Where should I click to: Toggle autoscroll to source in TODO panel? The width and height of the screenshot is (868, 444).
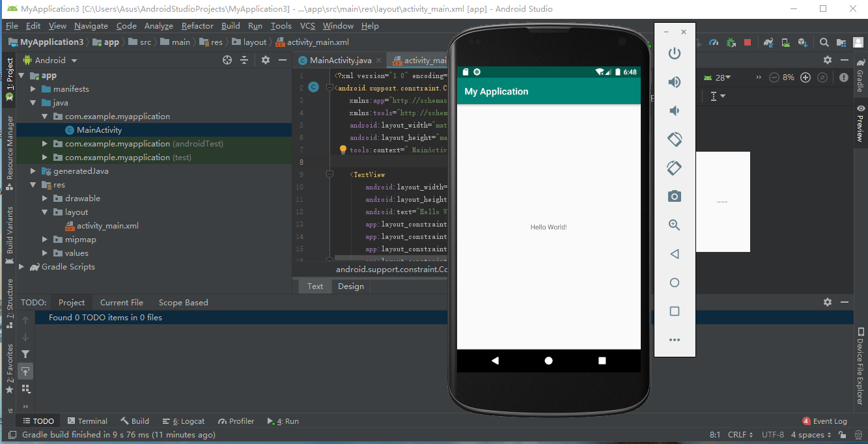click(25, 371)
